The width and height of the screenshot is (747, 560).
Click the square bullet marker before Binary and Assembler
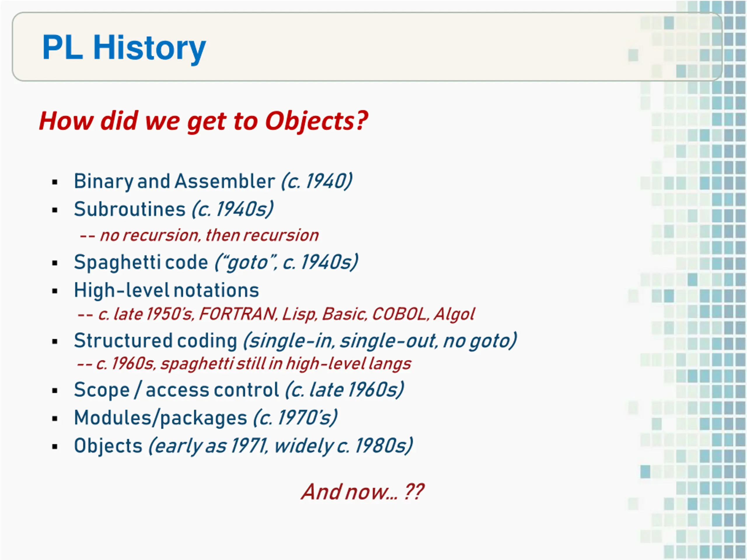(x=55, y=183)
